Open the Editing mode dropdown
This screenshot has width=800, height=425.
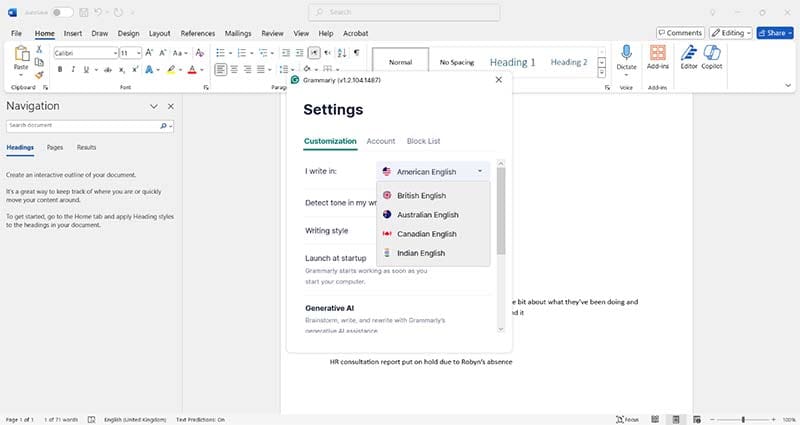[x=731, y=33]
